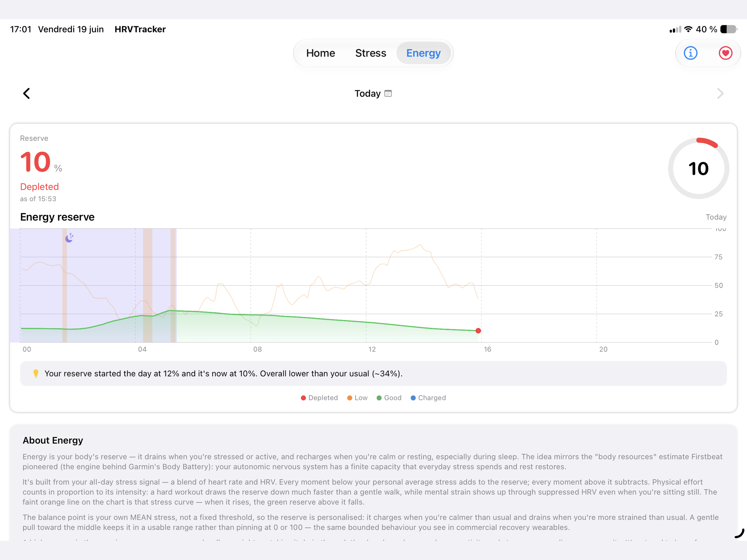Tap the Low legend orange dot
The height and width of the screenshot is (560, 747).
(349, 398)
